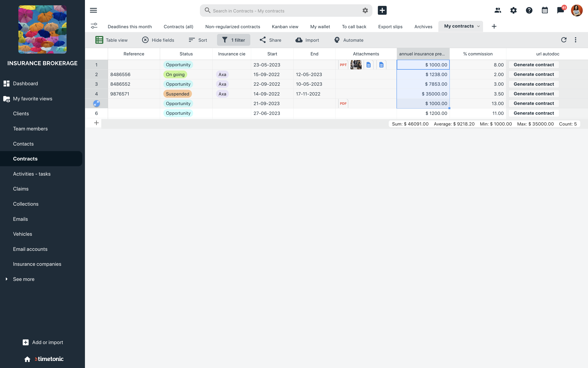Open the help question mark icon
This screenshot has height=368, width=588.
point(529,10)
